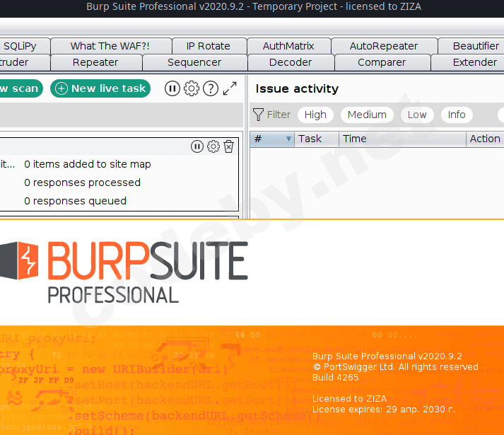
Task: Click the New live task button
Action: [x=100, y=88]
